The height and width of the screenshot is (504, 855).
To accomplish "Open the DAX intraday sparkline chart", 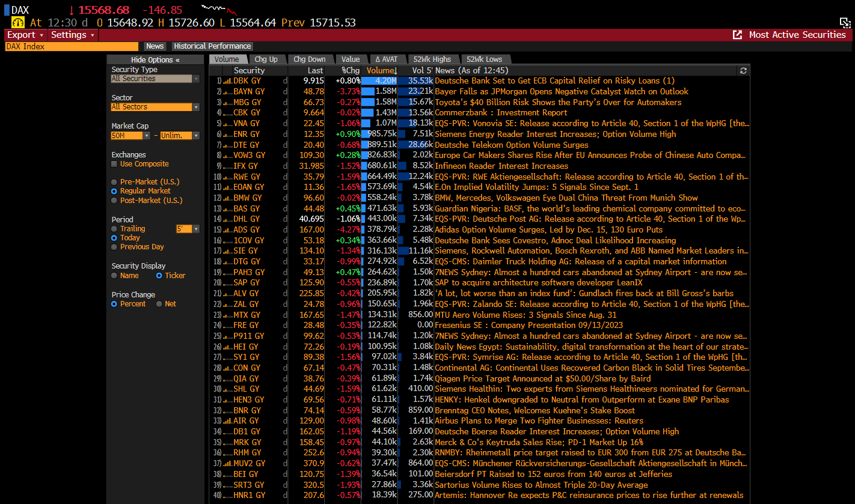I will pyautogui.click(x=219, y=9).
